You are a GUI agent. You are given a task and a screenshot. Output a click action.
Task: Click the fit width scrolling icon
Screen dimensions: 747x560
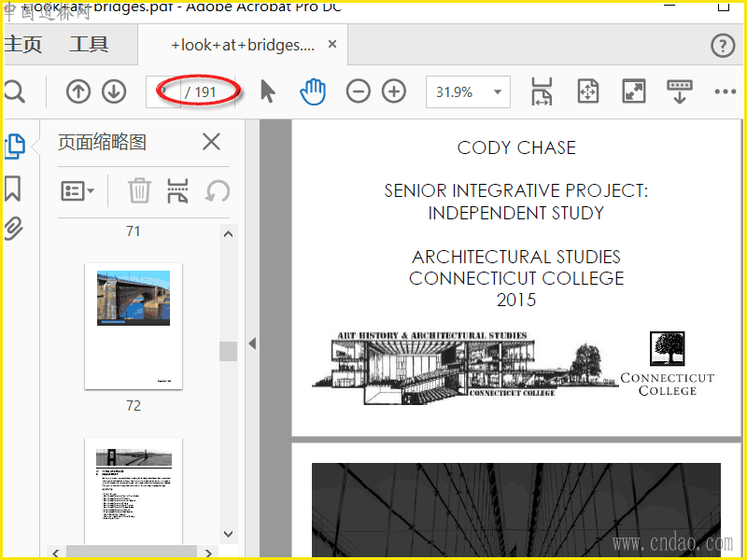(x=543, y=91)
